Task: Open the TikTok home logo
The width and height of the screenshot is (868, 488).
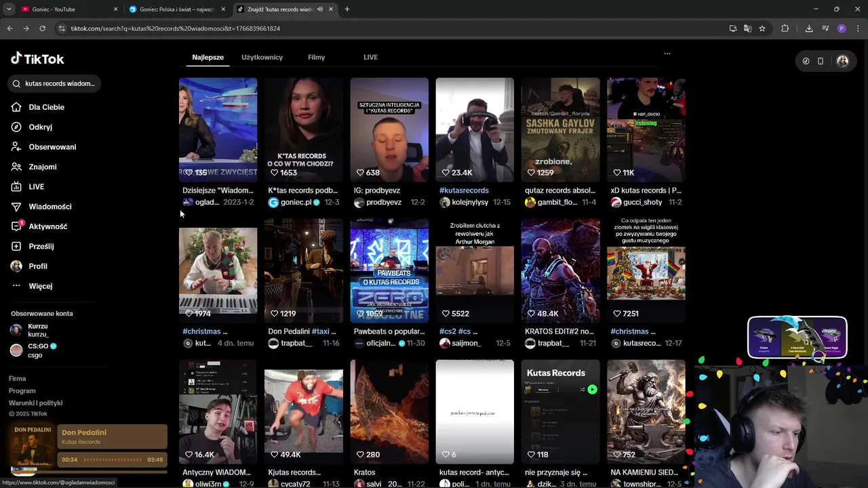Action: pos(37,59)
